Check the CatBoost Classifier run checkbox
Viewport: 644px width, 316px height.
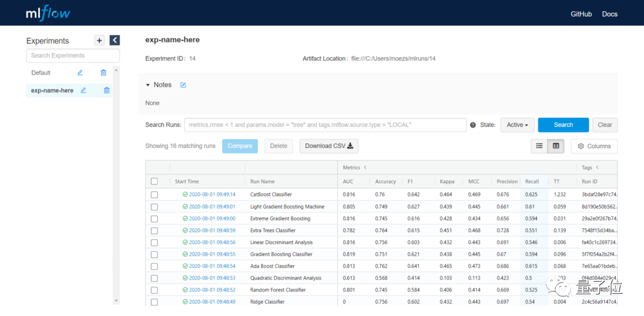pos(155,195)
